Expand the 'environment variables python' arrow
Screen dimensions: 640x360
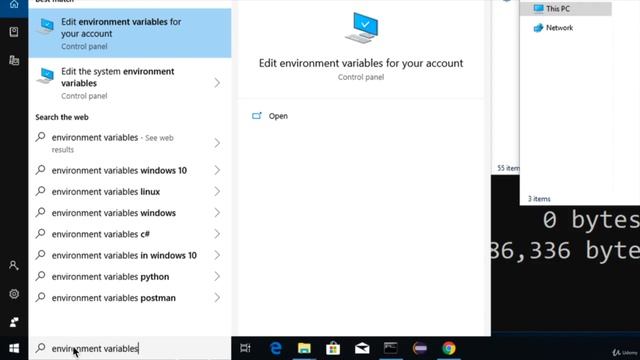coord(217,276)
